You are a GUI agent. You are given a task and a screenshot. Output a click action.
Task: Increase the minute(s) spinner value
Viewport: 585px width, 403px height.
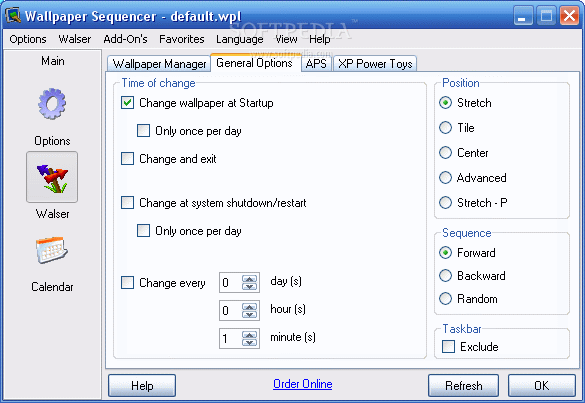(249, 335)
